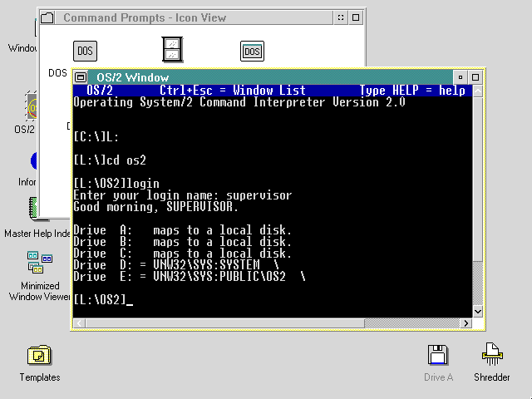This screenshot has height=399, width=532.
Task: Minimize the OS/2 Window
Action: point(461,77)
